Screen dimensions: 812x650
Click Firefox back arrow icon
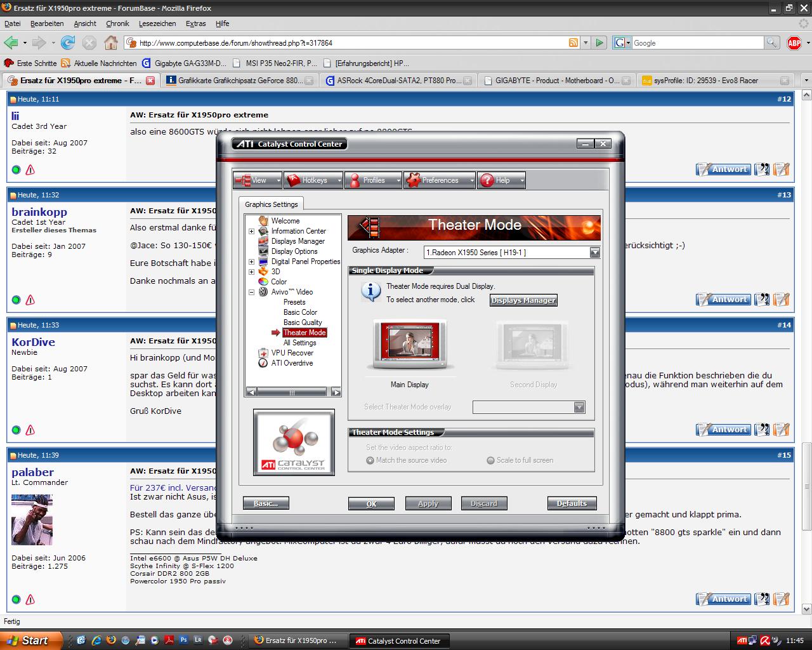(x=11, y=43)
